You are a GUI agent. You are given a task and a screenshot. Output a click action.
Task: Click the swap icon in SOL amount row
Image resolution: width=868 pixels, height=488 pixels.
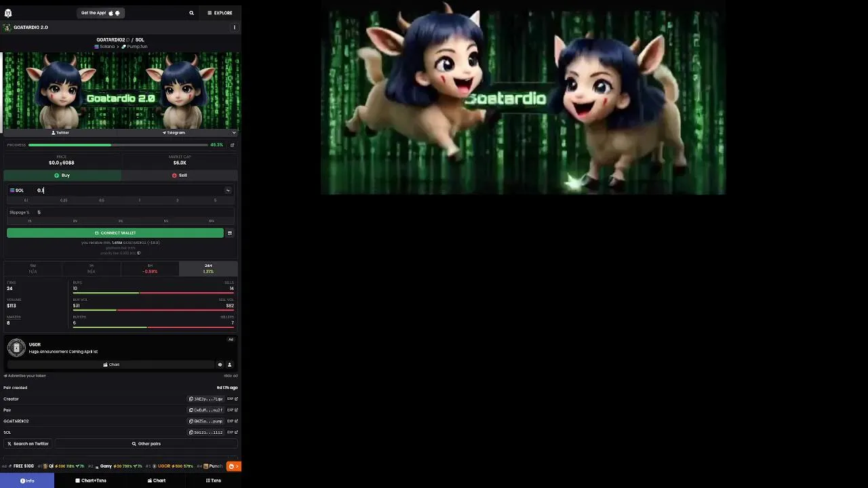(228, 190)
